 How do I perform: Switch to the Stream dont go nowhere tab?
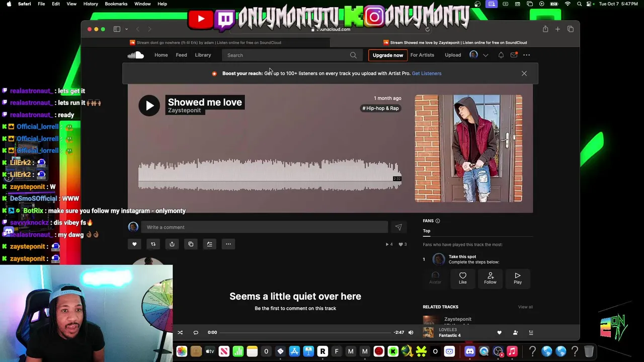click(x=205, y=43)
